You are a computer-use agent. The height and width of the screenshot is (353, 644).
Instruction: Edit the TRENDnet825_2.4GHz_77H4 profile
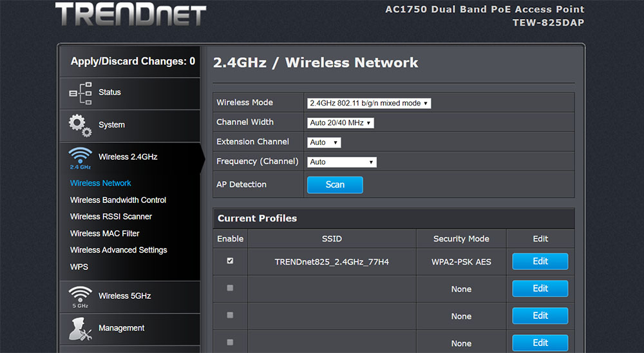tap(540, 262)
